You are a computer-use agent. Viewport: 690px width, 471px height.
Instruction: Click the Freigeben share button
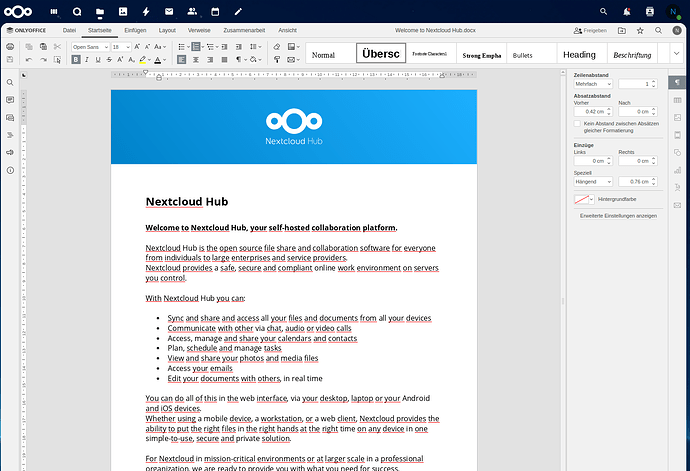[x=590, y=30]
